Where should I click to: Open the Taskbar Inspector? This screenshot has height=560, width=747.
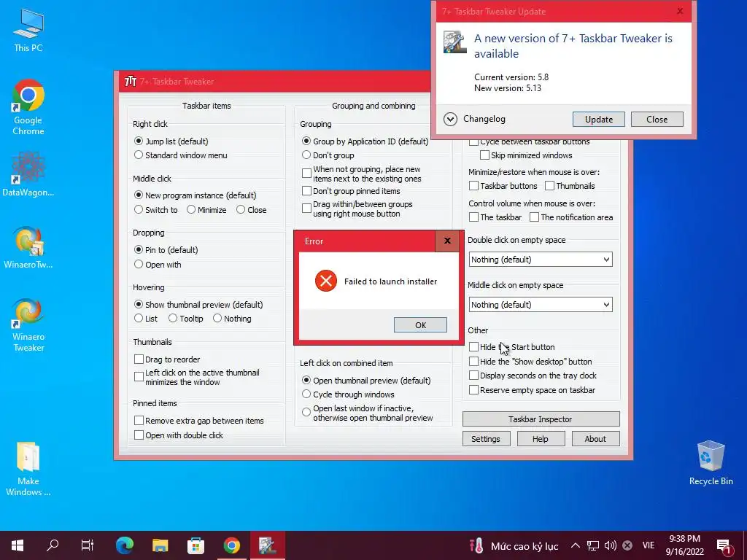tap(541, 419)
